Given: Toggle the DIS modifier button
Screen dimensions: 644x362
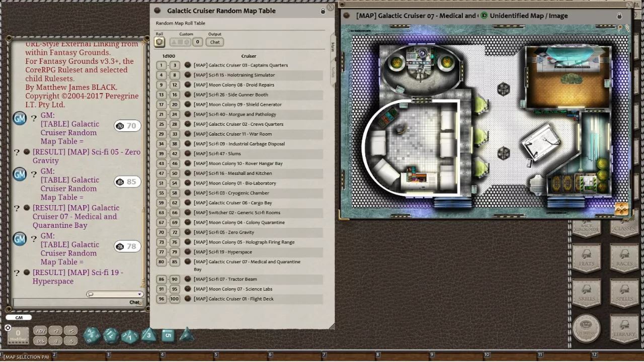Looking at the screenshot, I should 40,340.
